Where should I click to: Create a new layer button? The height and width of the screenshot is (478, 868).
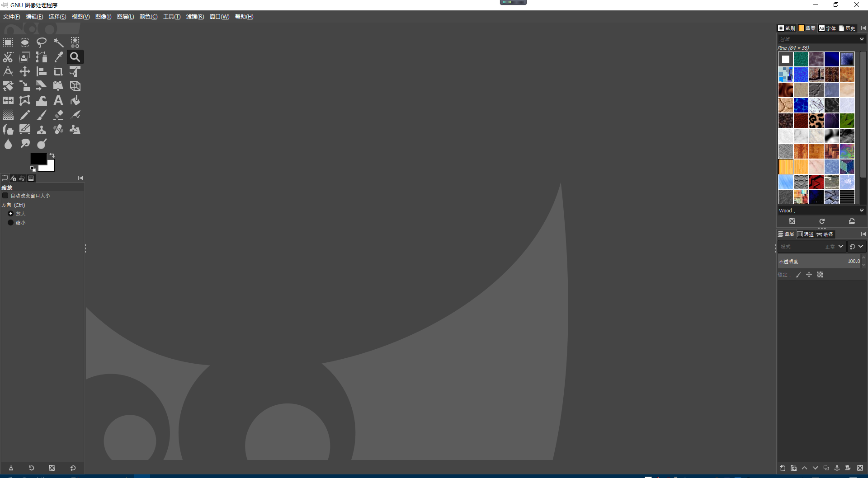tap(783, 468)
